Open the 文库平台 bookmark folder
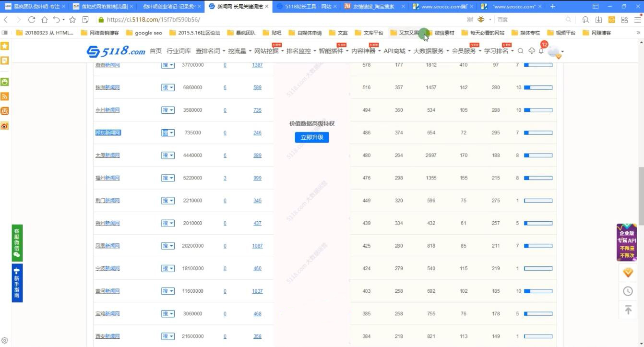This screenshot has width=644, height=347. [x=369, y=33]
